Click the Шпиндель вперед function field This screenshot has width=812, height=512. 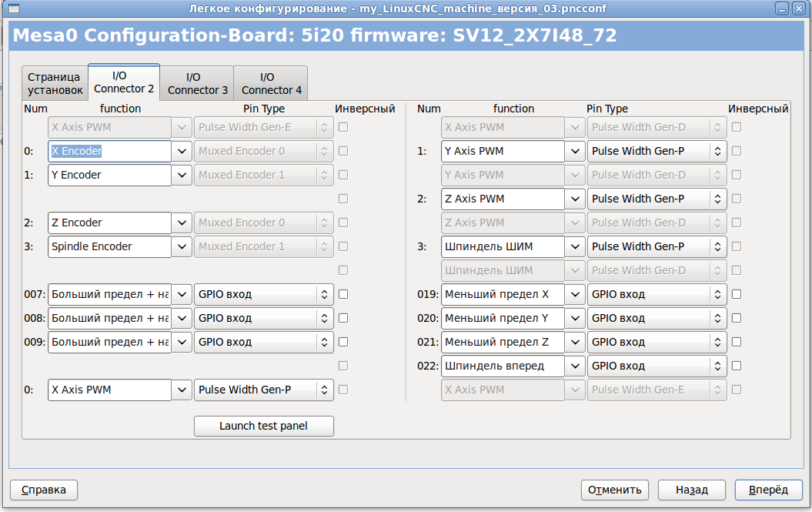click(503, 366)
